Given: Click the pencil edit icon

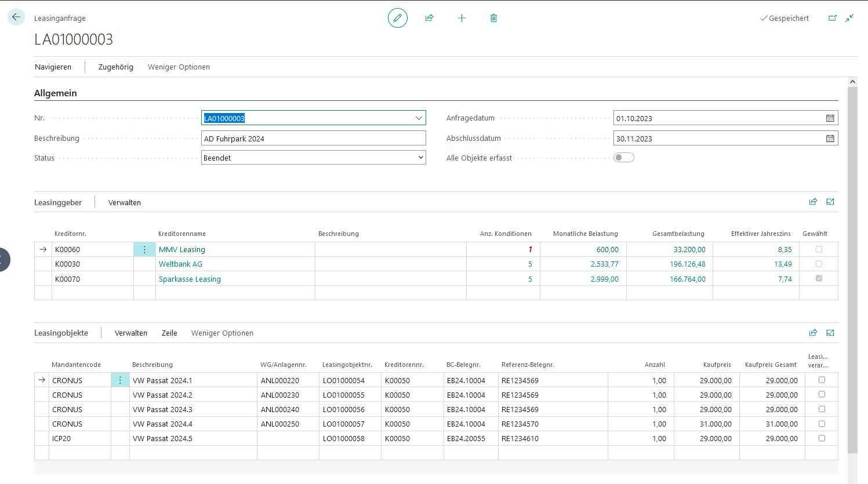Looking at the screenshot, I should click(x=398, y=18).
